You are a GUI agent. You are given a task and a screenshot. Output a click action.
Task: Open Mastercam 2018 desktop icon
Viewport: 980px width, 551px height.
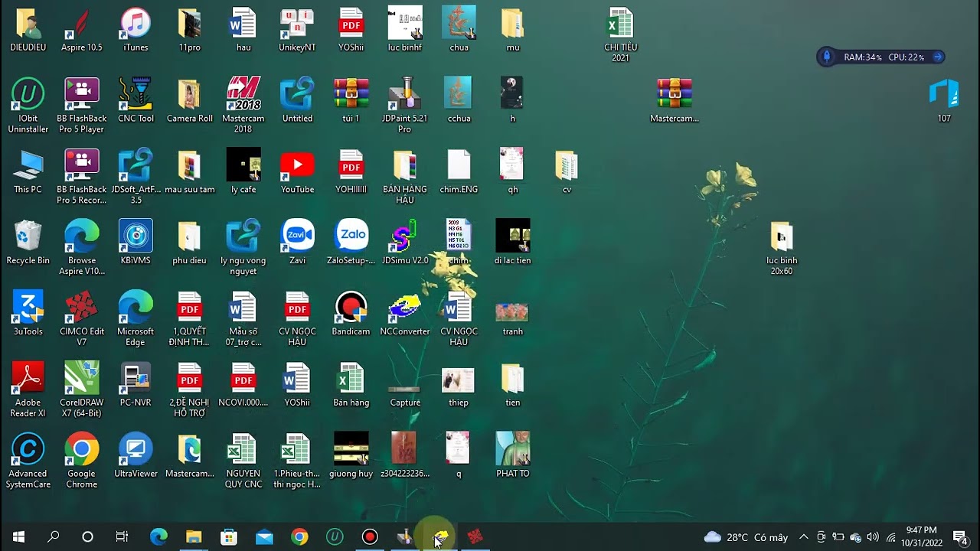tap(243, 106)
